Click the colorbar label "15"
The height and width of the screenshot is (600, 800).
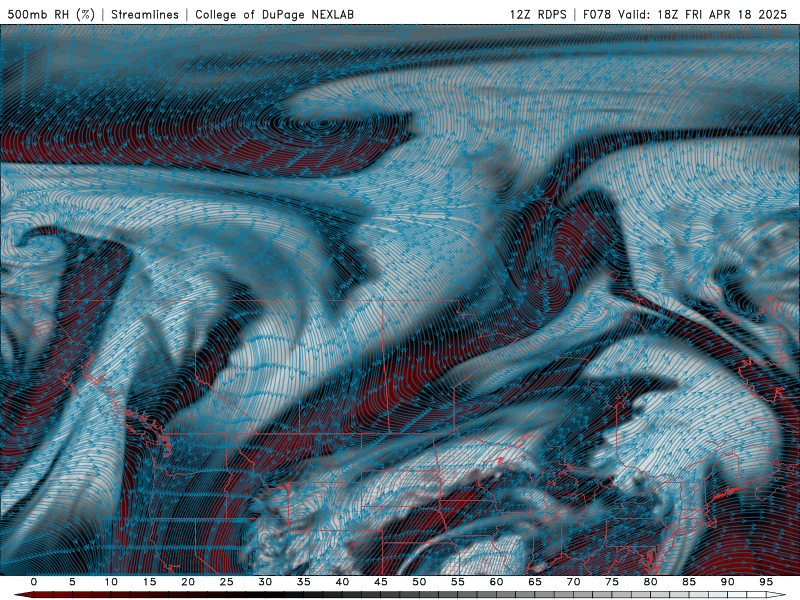tap(149, 582)
